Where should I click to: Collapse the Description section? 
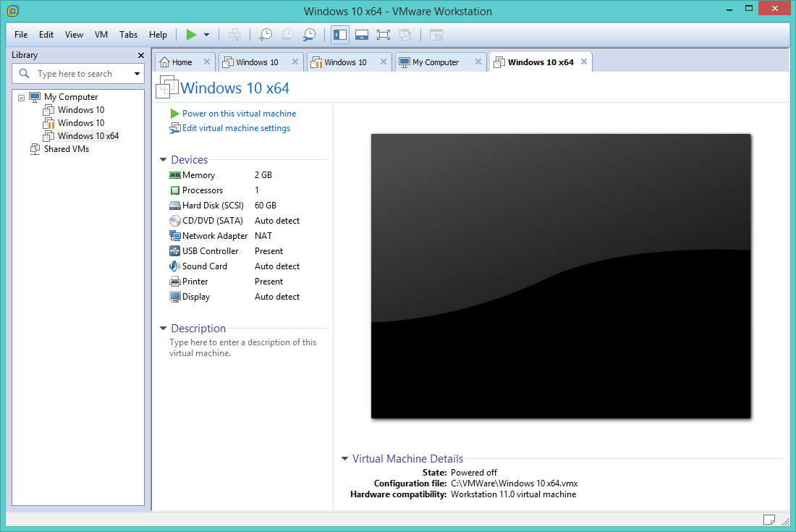click(x=164, y=329)
